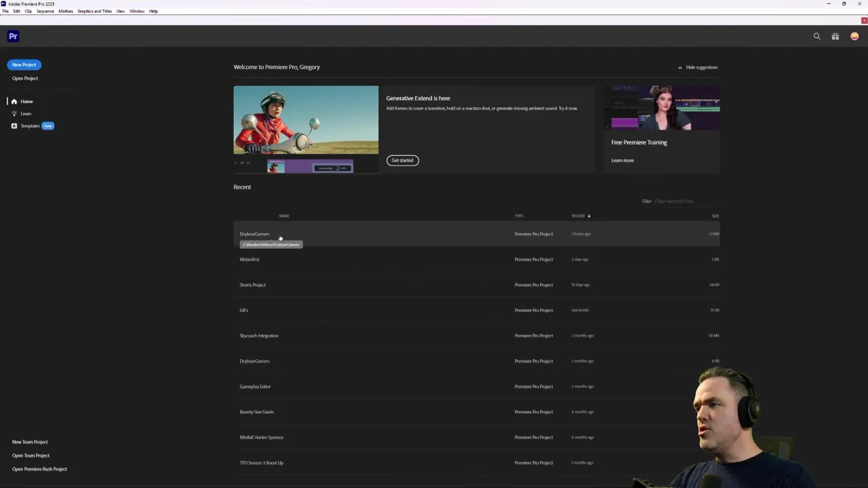
Task: Click the 'New' badge next to Templates
Action: click(x=47, y=126)
